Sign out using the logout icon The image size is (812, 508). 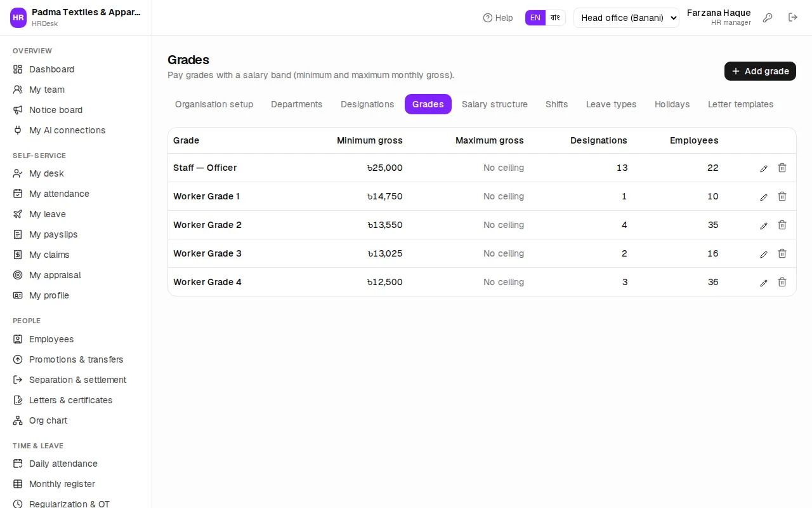click(793, 18)
